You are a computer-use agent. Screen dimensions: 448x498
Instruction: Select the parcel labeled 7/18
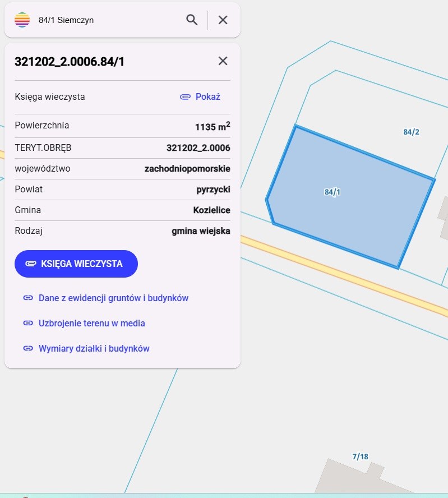coord(360,457)
